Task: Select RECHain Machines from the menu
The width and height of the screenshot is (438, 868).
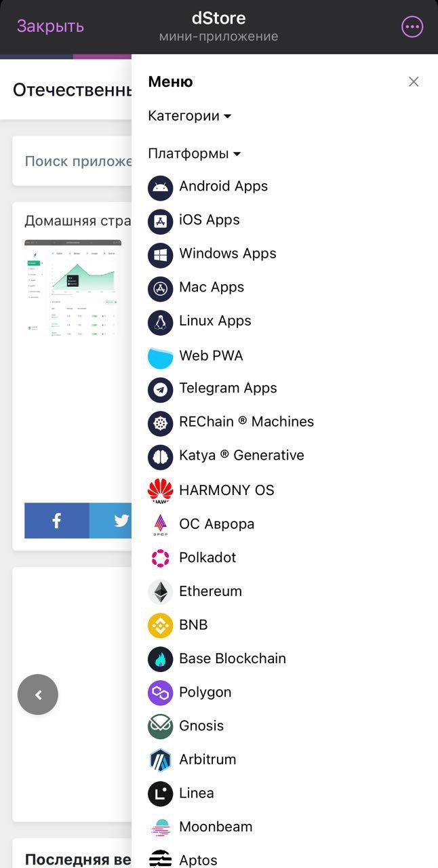Action: pyautogui.click(x=245, y=422)
